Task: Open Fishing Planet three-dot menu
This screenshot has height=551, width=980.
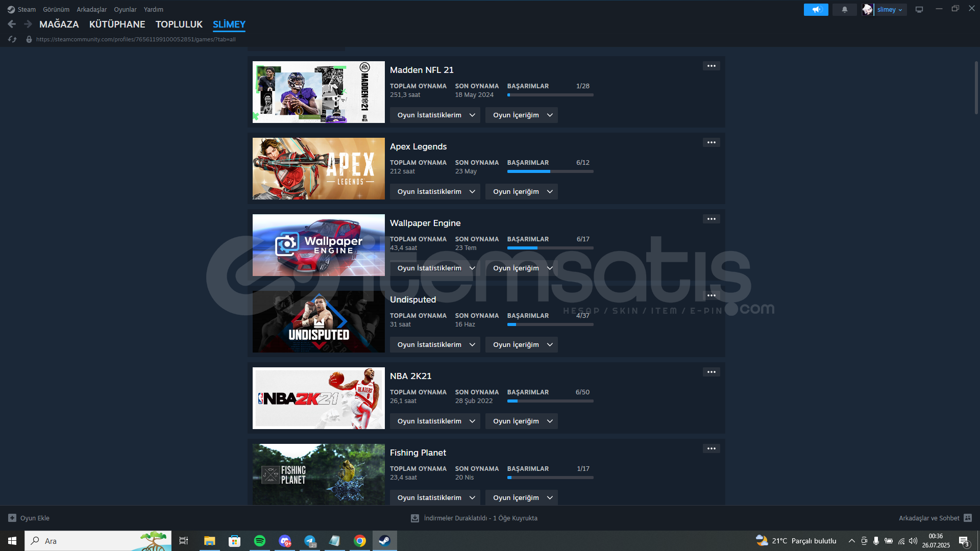Action: click(x=711, y=448)
